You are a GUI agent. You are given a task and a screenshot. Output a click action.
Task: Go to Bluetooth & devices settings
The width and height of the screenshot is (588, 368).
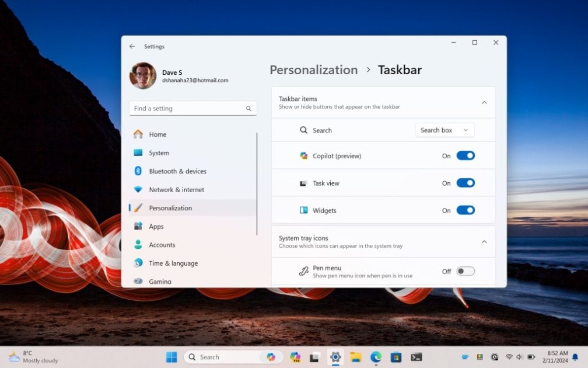pos(177,171)
